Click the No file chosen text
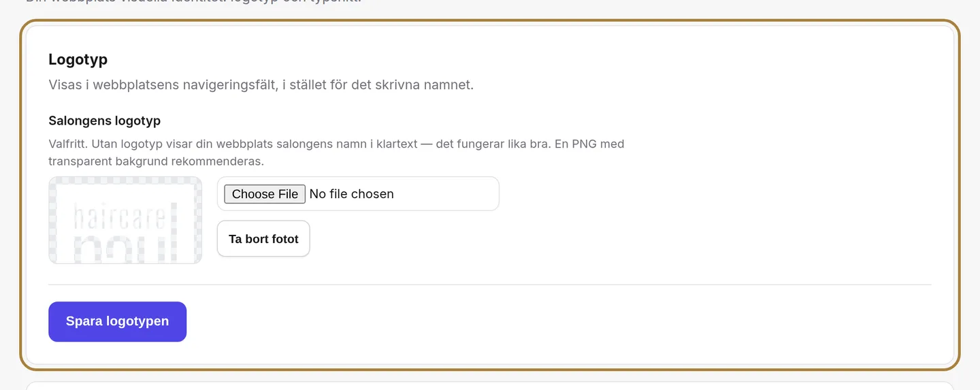980x390 pixels. (x=351, y=194)
